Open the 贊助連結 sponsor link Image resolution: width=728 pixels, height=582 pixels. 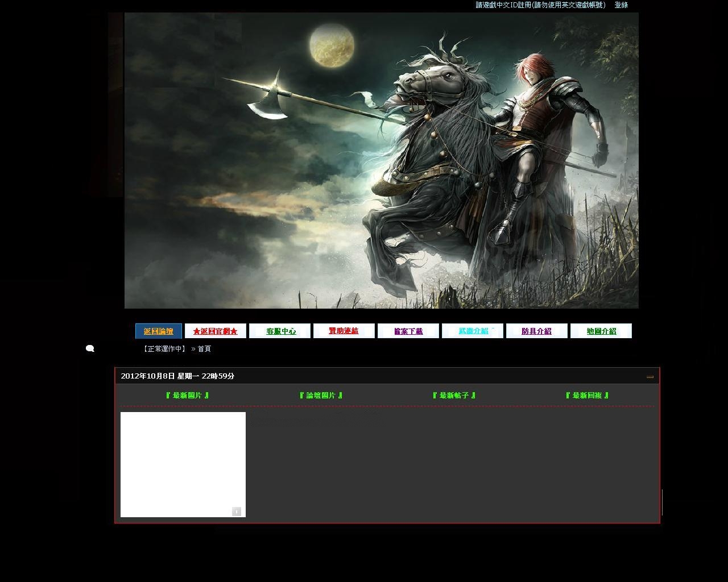click(x=344, y=331)
